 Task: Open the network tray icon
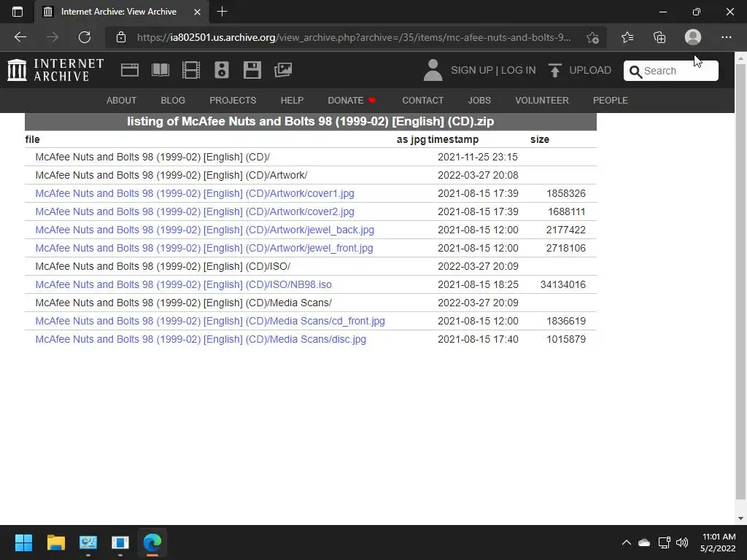pyautogui.click(x=664, y=542)
